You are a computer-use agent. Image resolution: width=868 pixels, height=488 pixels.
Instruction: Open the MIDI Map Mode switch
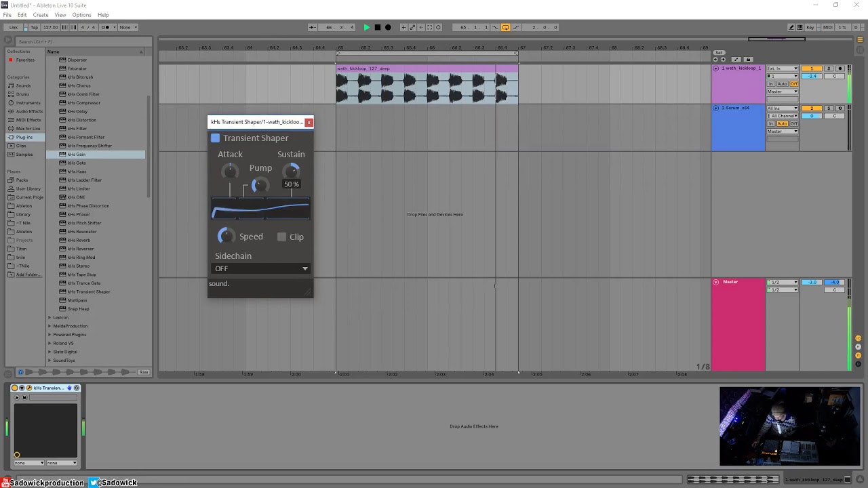(x=827, y=27)
